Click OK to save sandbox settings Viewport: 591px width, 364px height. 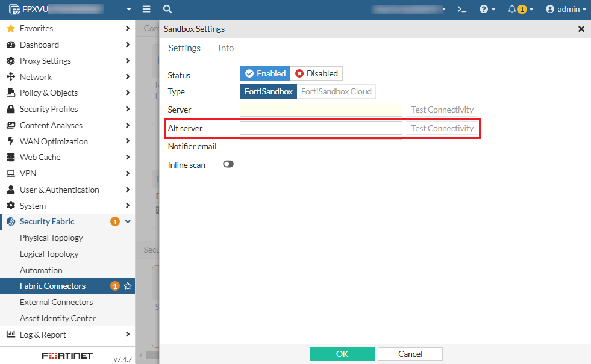click(x=342, y=354)
